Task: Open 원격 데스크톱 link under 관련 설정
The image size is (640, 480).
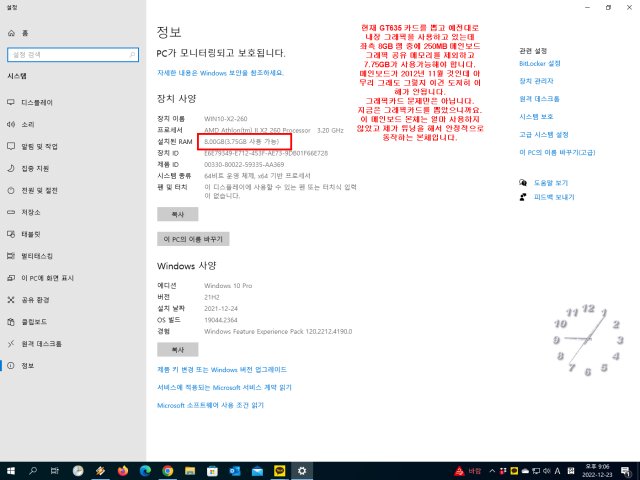Action: 539,99
